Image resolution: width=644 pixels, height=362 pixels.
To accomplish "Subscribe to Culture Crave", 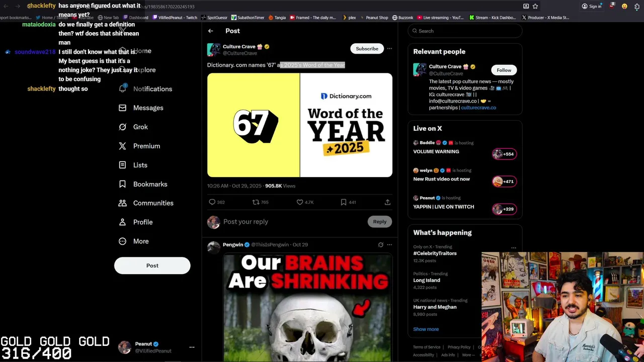I will coord(367,49).
